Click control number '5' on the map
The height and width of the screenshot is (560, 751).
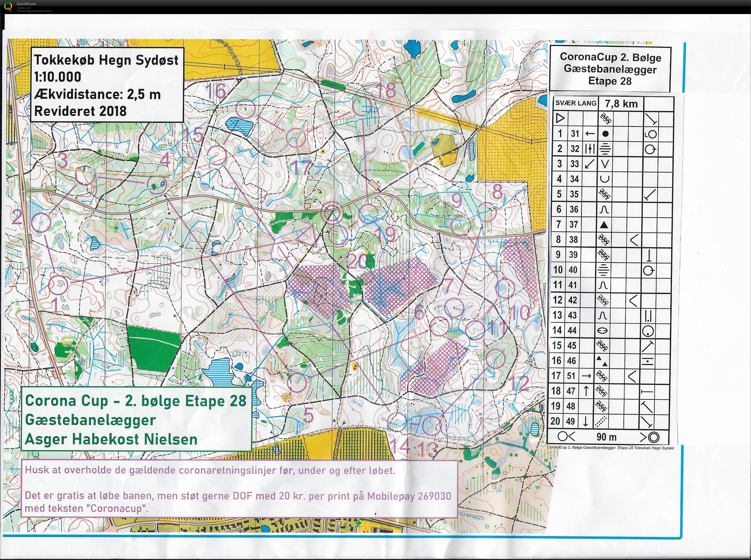click(309, 415)
